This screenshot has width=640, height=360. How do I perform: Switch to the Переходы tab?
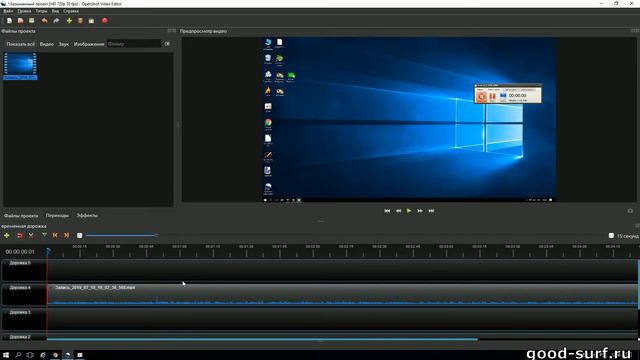click(57, 216)
